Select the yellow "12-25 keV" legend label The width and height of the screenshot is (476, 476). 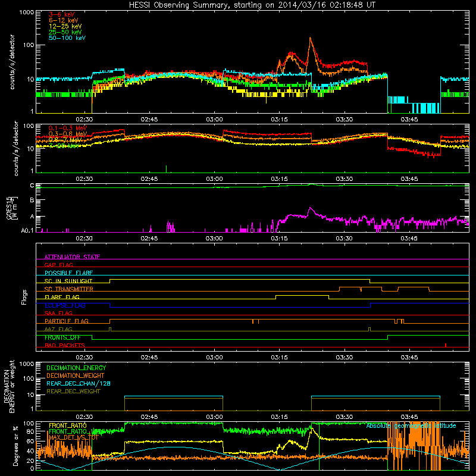(65, 26)
